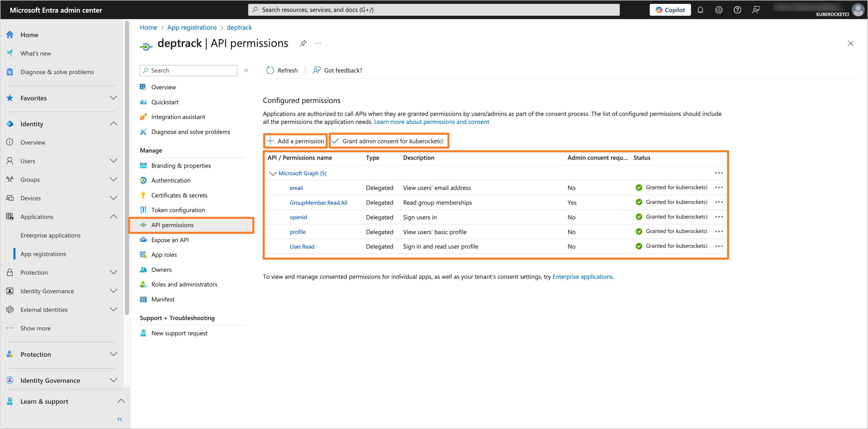Select Token configuration in the Manage menu
This screenshot has height=429, width=868.
(178, 210)
